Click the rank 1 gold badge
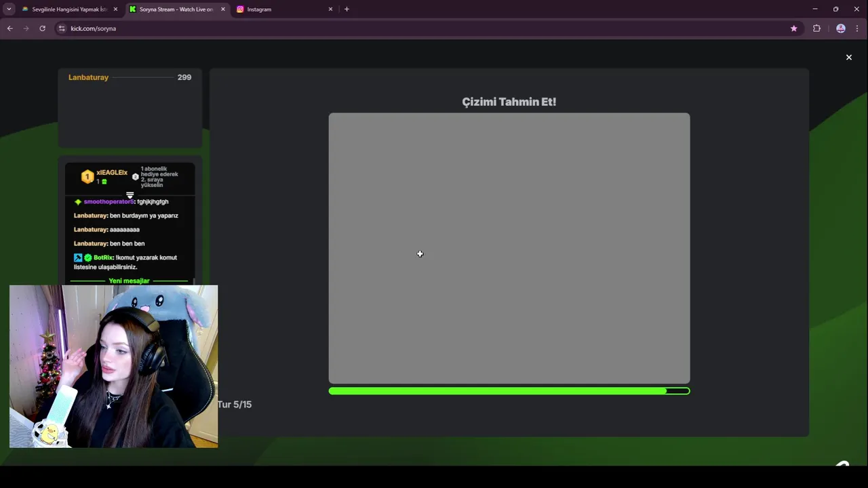 (x=87, y=177)
